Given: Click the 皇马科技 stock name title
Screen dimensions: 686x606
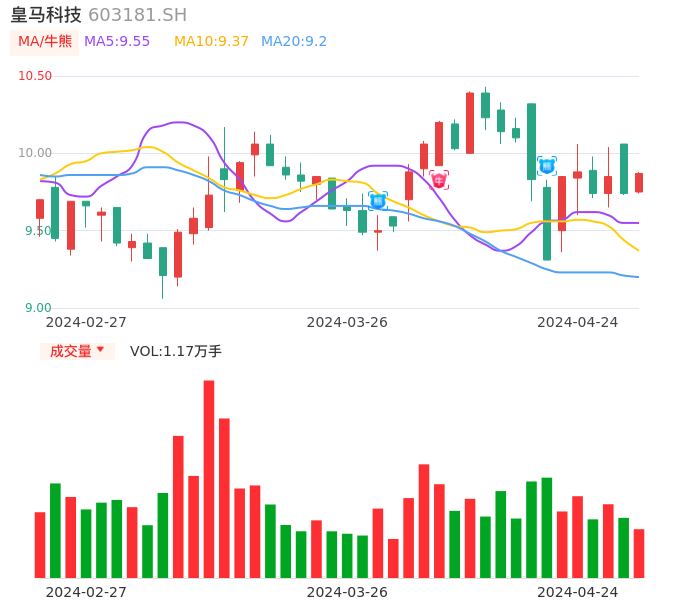Looking at the screenshot, I should 46,15.
